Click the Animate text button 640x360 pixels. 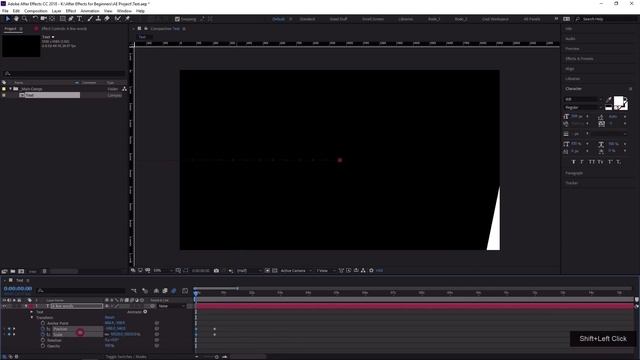(137, 312)
